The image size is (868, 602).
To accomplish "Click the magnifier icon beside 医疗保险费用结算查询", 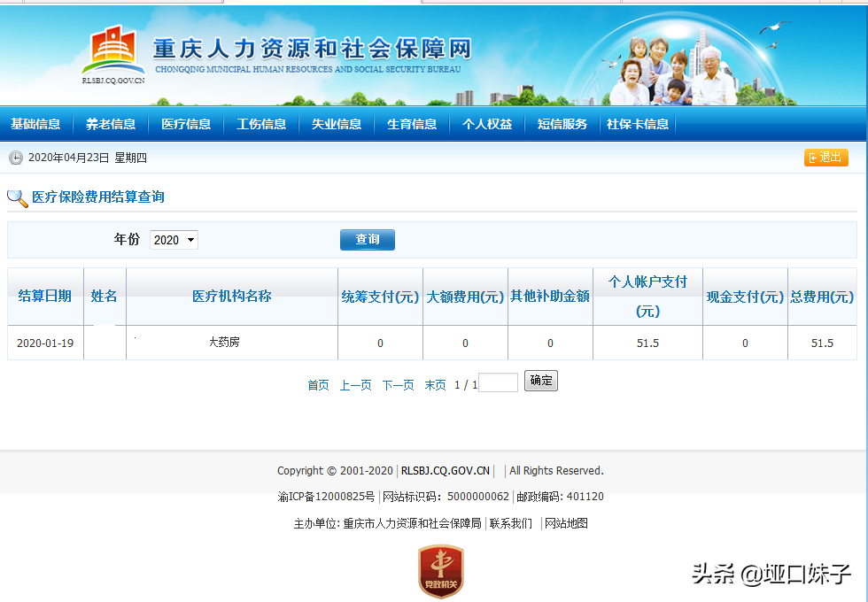I will (x=17, y=197).
